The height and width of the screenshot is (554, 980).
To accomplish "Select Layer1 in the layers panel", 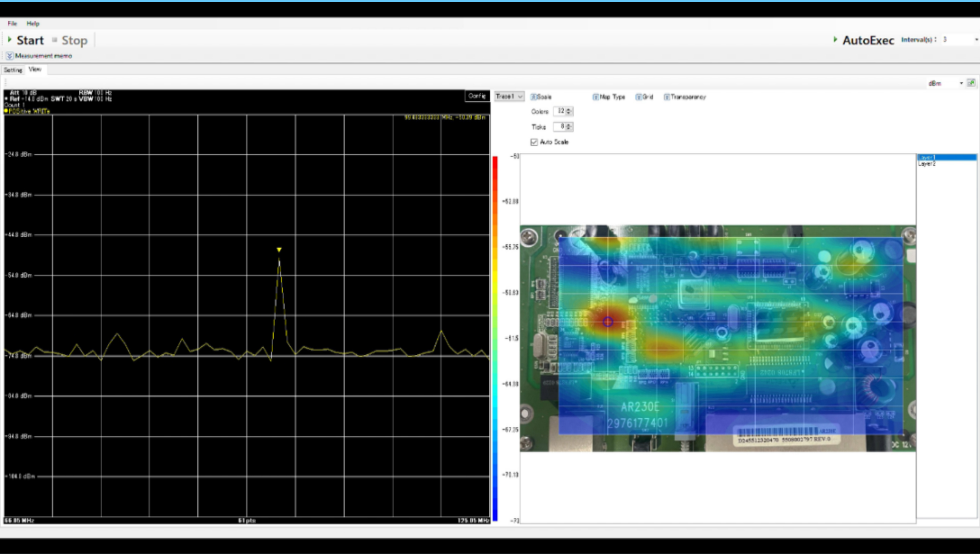I will (x=947, y=157).
